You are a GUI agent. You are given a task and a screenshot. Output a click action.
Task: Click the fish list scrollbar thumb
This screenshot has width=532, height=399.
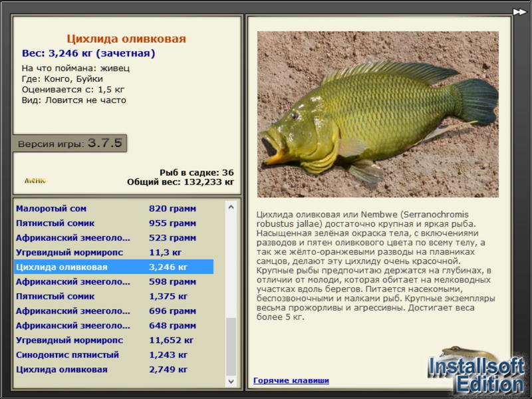point(231,346)
